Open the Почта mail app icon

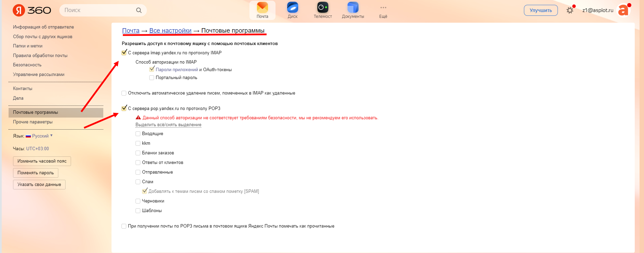(x=262, y=8)
